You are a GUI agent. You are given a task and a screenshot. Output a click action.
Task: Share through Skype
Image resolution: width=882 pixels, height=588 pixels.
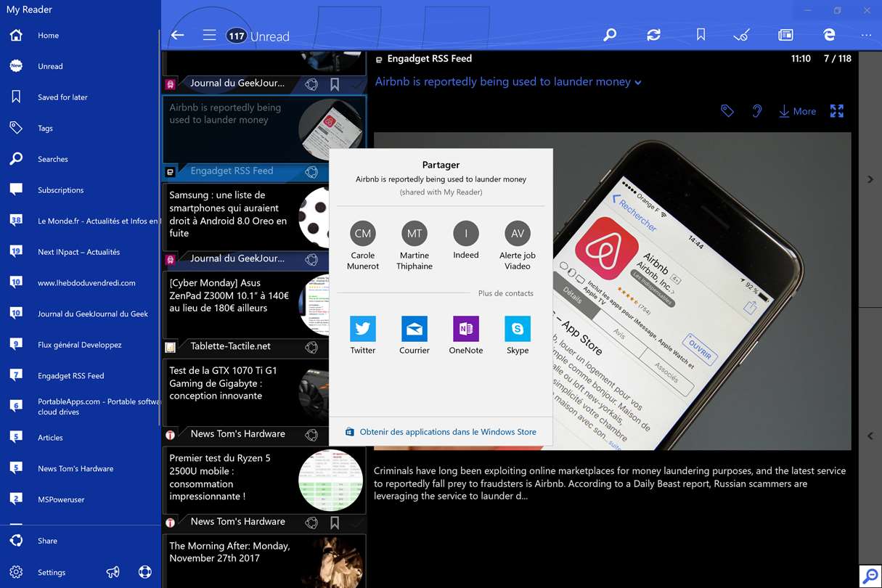tap(518, 335)
